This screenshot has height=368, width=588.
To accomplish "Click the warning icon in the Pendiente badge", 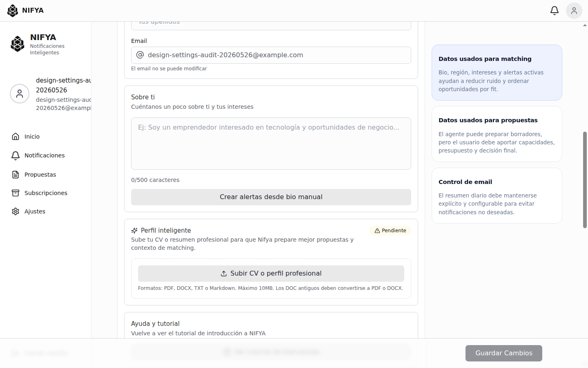I will (377, 231).
